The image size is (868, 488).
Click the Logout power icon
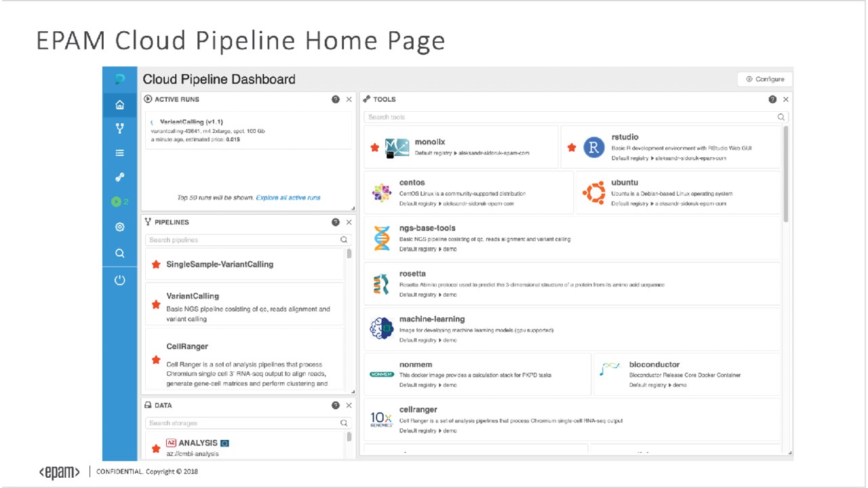click(120, 280)
